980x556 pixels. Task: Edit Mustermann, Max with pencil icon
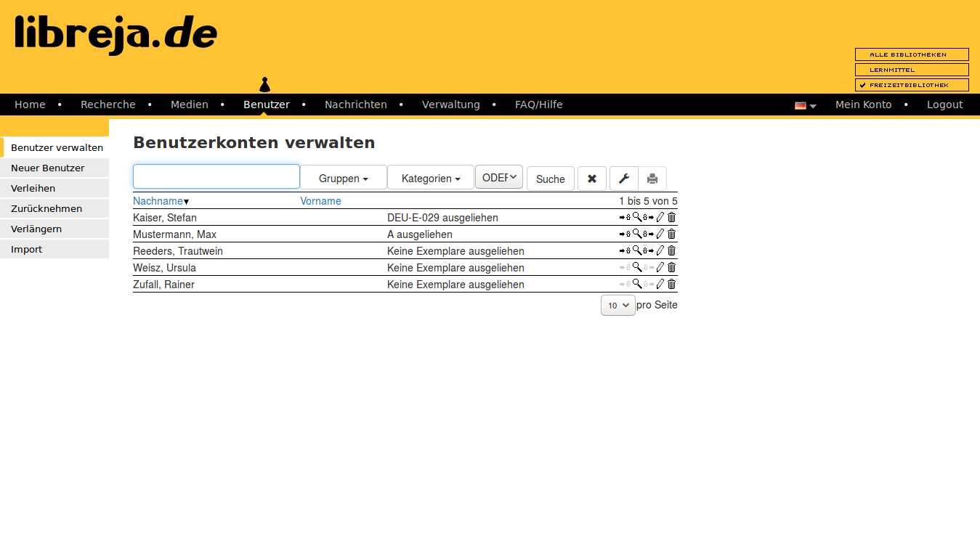pyautogui.click(x=660, y=234)
